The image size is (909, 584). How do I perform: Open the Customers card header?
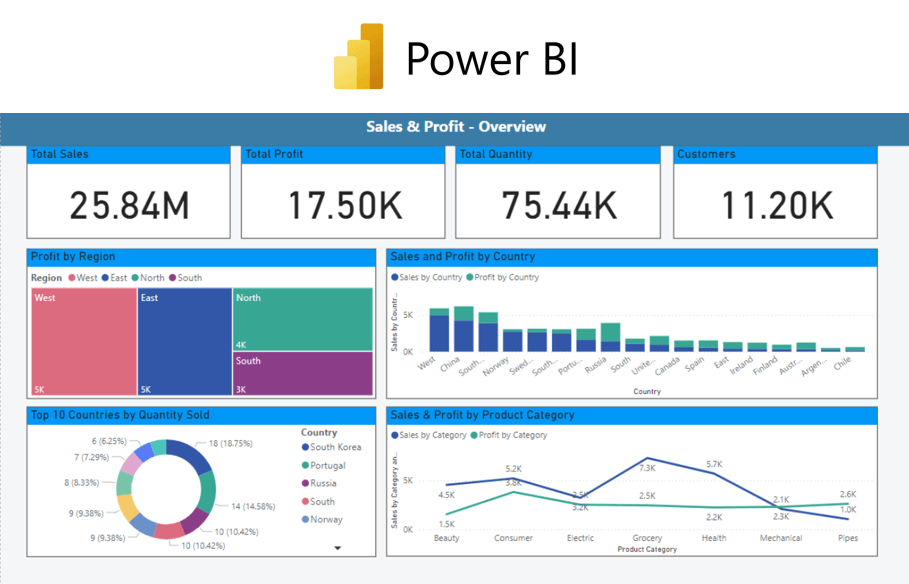click(775, 155)
